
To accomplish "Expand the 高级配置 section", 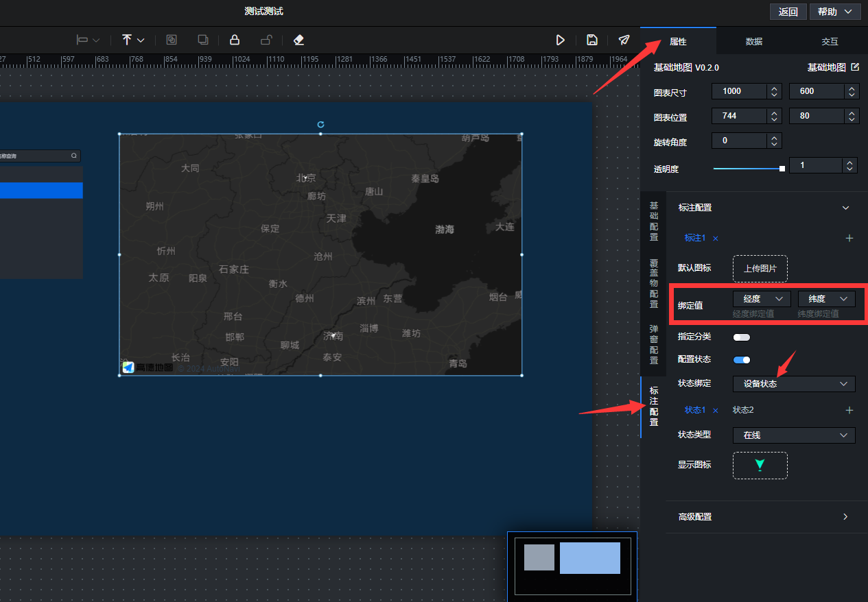I will (x=845, y=516).
